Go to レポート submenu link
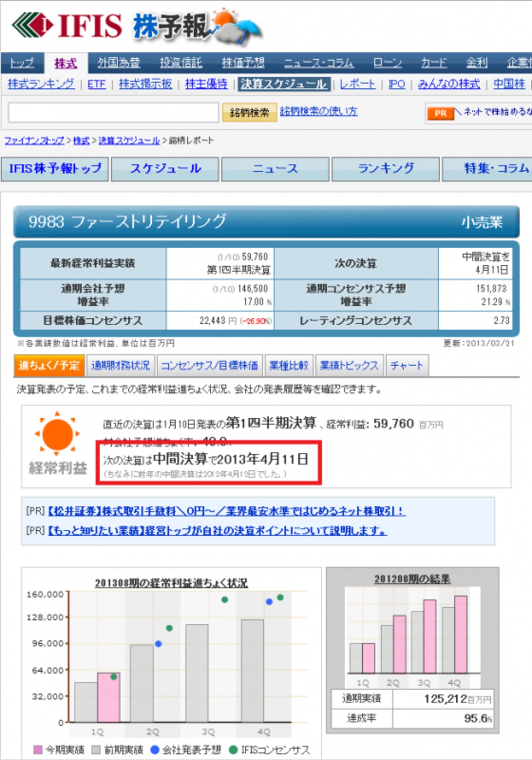This screenshot has width=532, height=760. coord(357,84)
